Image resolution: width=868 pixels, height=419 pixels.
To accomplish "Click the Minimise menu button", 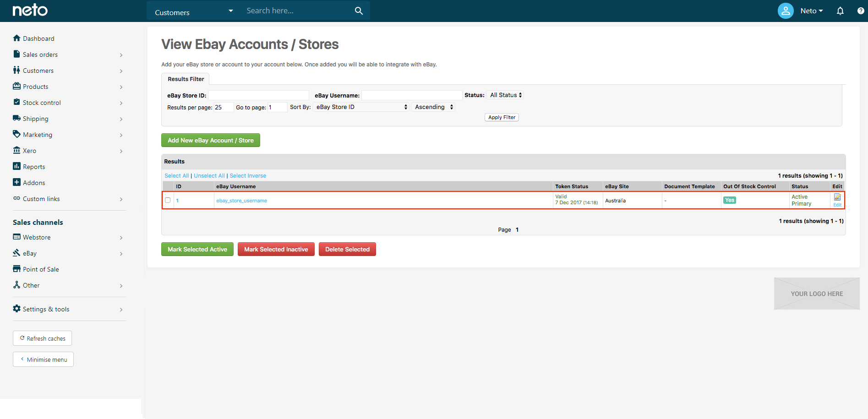I will click(43, 359).
